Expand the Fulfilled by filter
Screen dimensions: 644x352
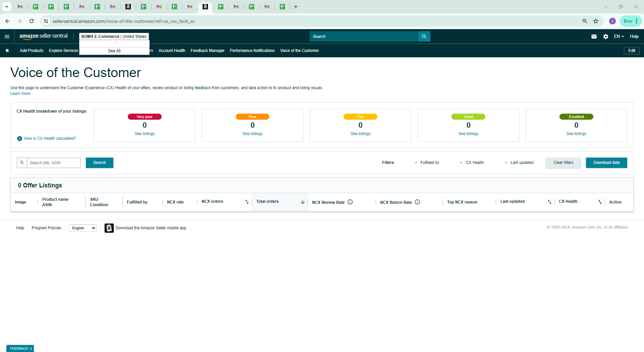(427, 163)
